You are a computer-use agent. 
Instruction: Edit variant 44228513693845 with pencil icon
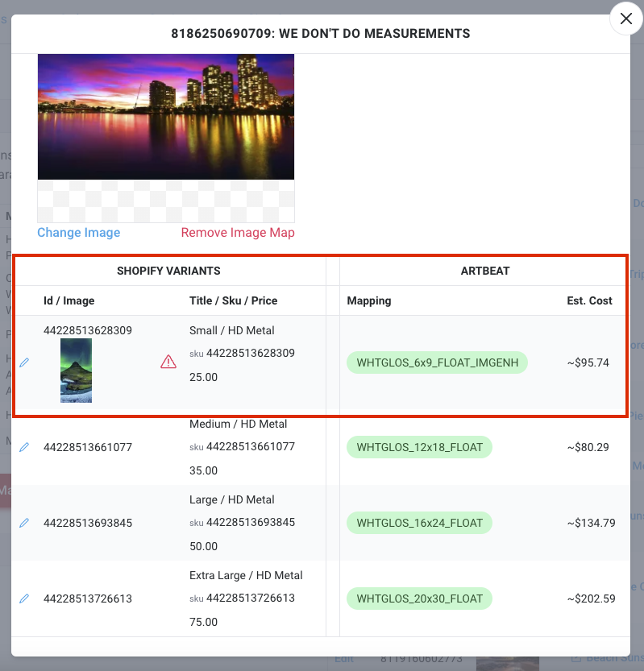click(24, 523)
